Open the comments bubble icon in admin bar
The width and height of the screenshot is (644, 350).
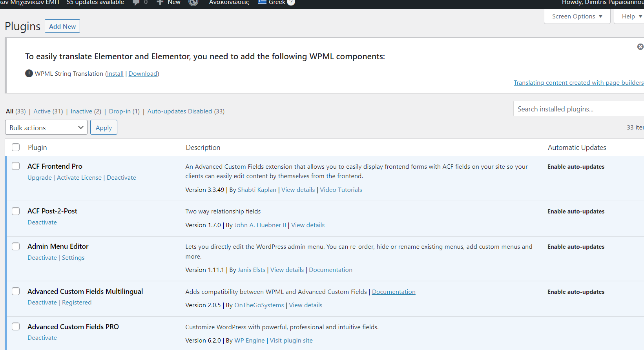136,3
